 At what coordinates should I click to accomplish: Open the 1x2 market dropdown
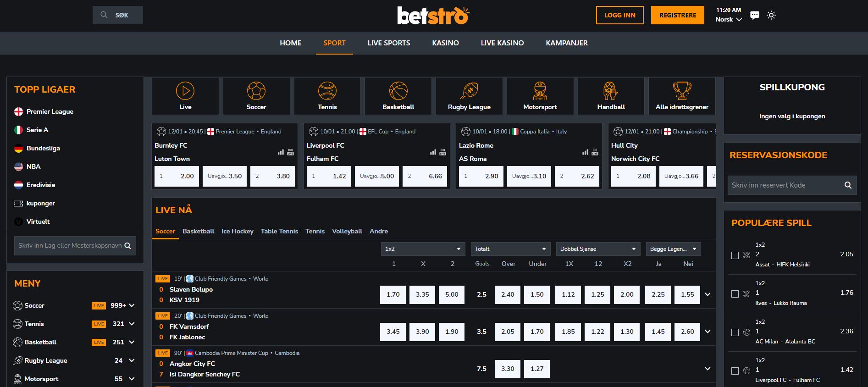pyautogui.click(x=423, y=249)
